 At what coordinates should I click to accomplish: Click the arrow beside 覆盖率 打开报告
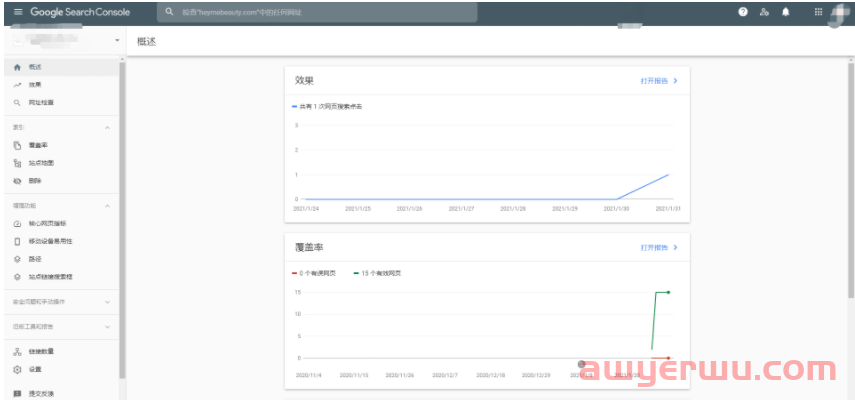pyautogui.click(x=676, y=247)
